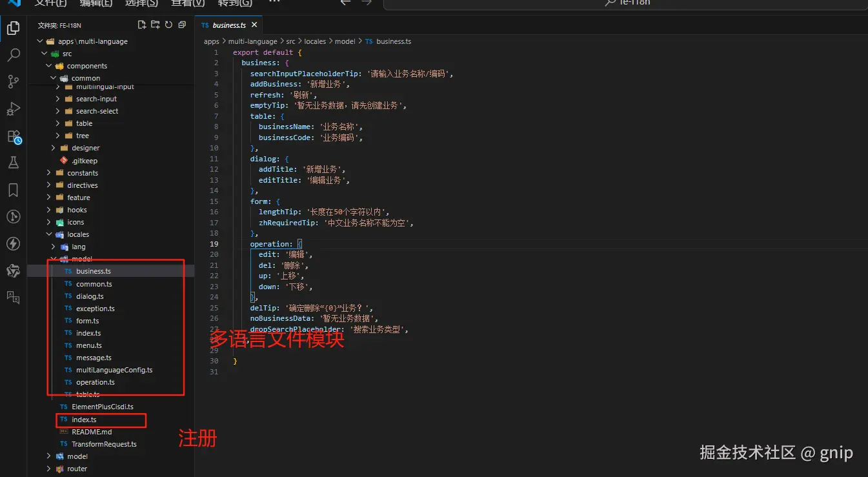Collapse the apps\multi-language root folder
The width and height of the screenshot is (868, 477).
point(40,41)
